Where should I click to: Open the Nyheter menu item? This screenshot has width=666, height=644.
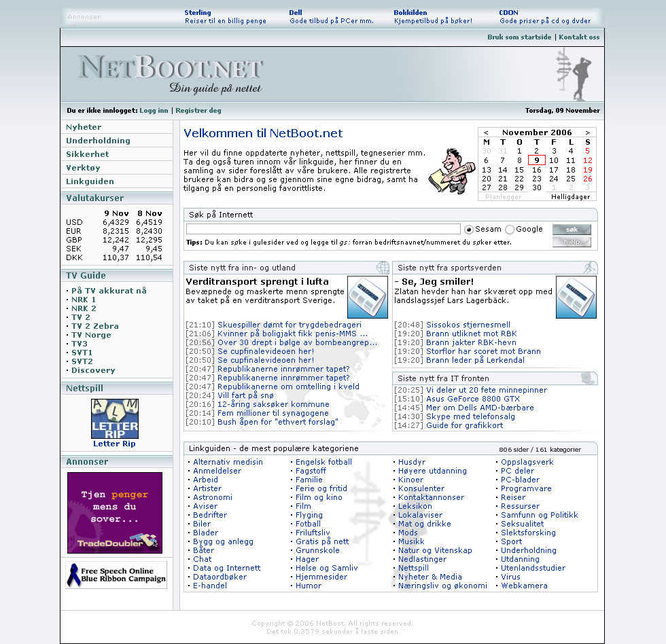pos(84,127)
